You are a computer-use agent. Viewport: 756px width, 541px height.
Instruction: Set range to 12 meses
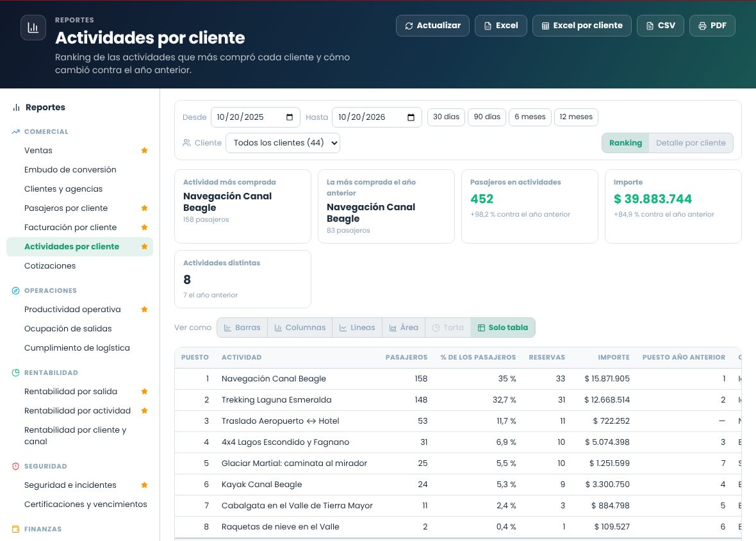(x=576, y=117)
